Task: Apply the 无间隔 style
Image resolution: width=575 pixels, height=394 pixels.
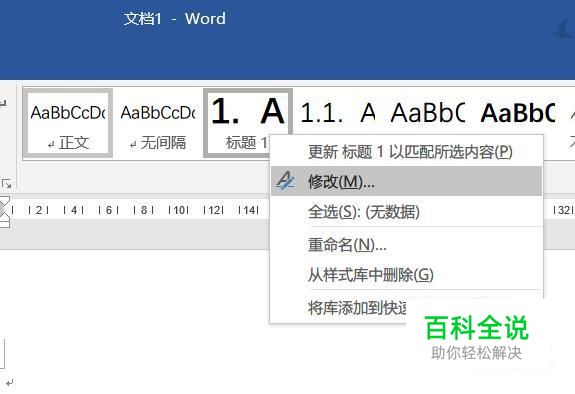Action: point(158,123)
